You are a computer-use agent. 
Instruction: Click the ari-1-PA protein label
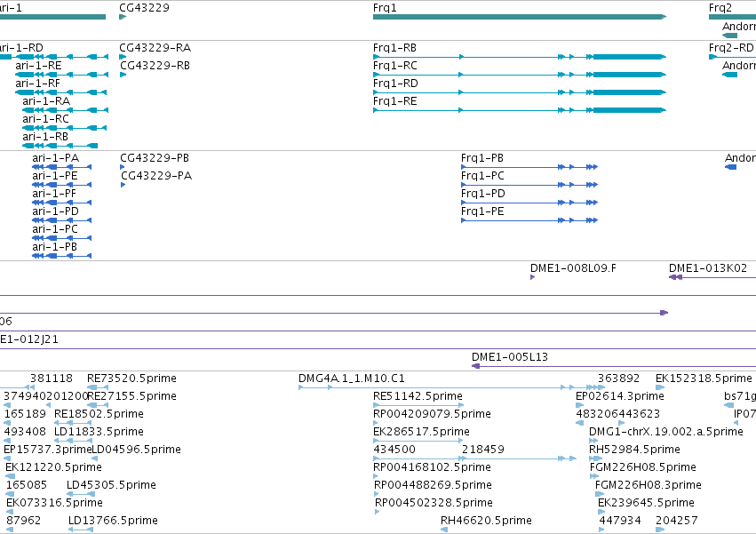(56, 158)
